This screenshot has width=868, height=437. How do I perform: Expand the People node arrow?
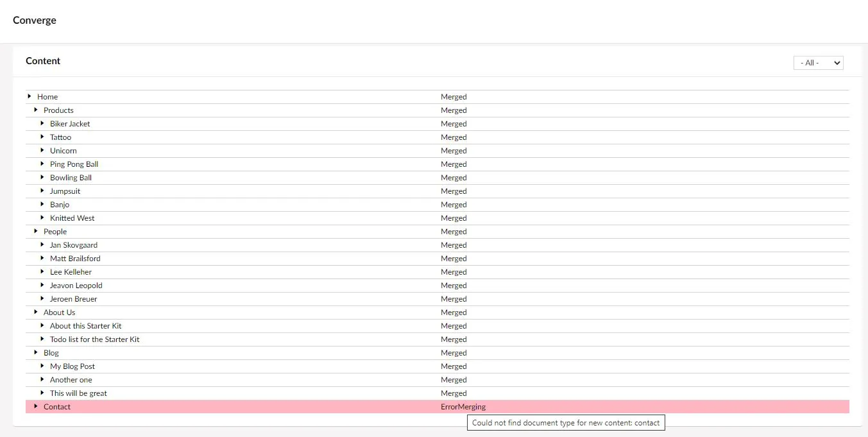click(x=36, y=231)
